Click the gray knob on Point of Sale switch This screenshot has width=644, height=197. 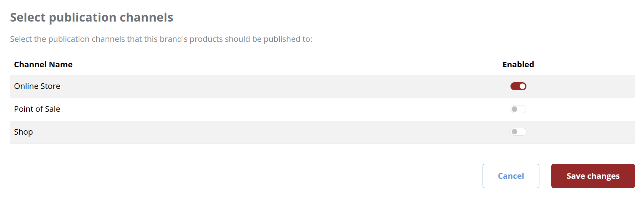(x=514, y=109)
